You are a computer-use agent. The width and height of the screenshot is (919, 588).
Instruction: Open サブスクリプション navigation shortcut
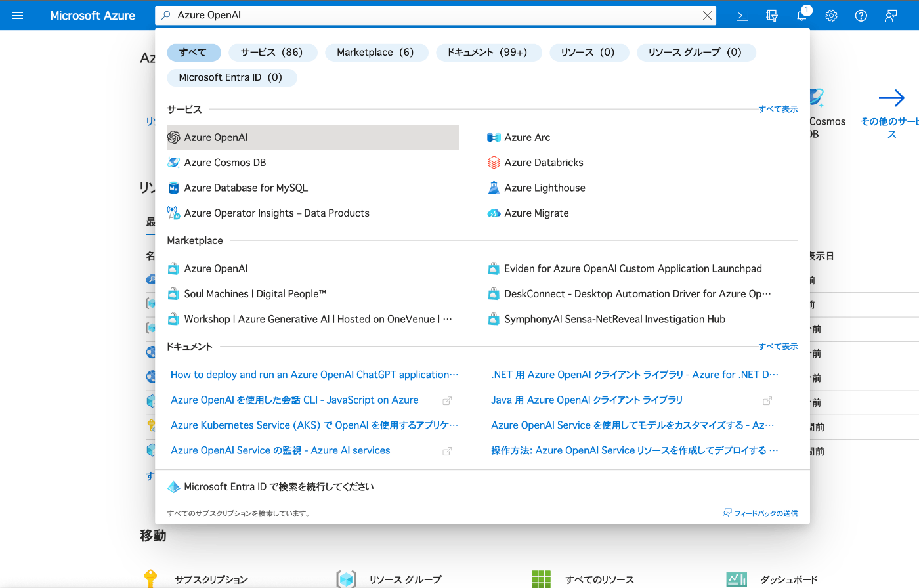211,579
